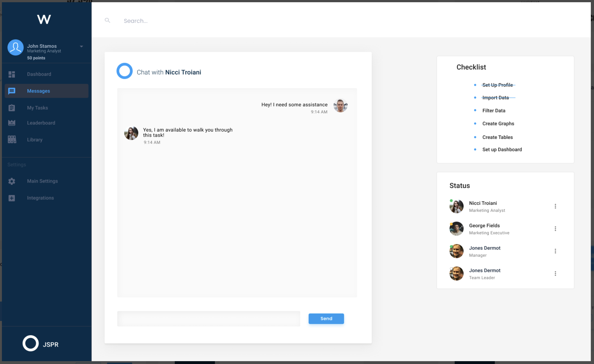594x364 pixels.
Task: Open options menu for Nicci Troiani
Action: click(x=555, y=206)
